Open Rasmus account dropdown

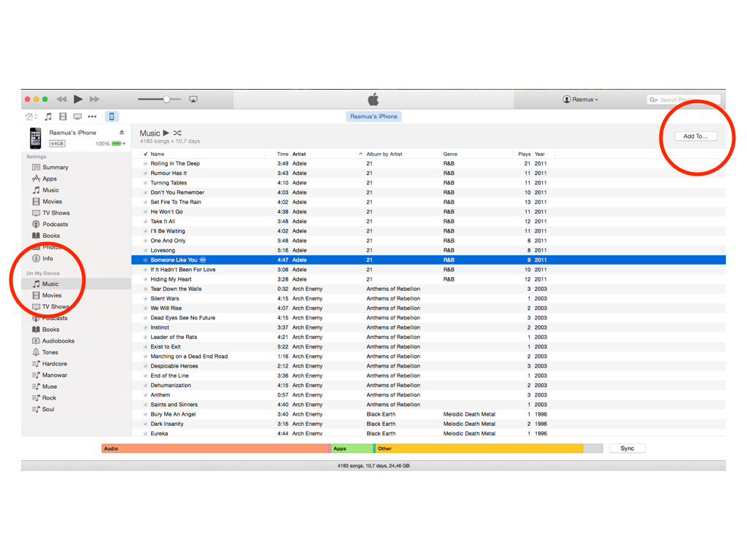580,99
